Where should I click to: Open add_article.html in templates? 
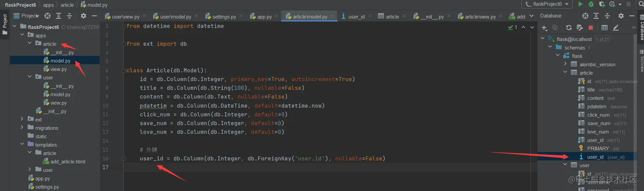point(68,162)
